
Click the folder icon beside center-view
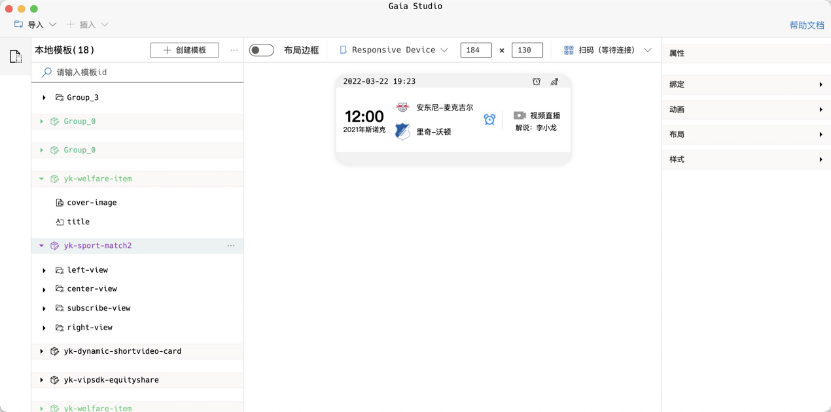click(59, 289)
